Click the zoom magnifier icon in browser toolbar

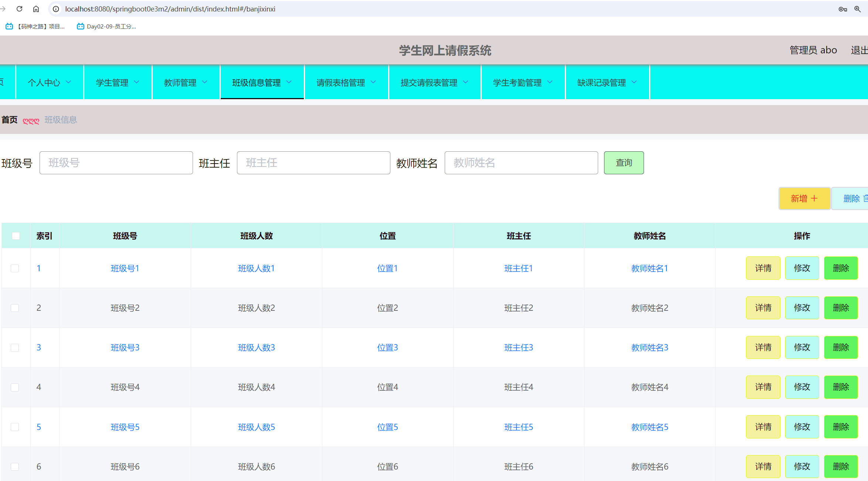tap(858, 9)
